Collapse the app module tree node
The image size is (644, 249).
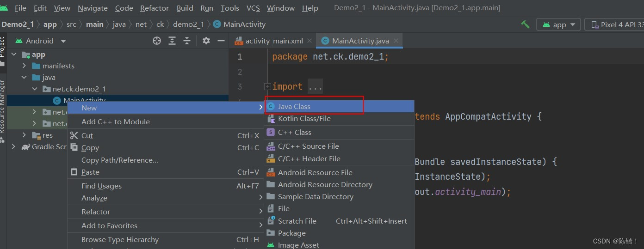[x=14, y=55]
